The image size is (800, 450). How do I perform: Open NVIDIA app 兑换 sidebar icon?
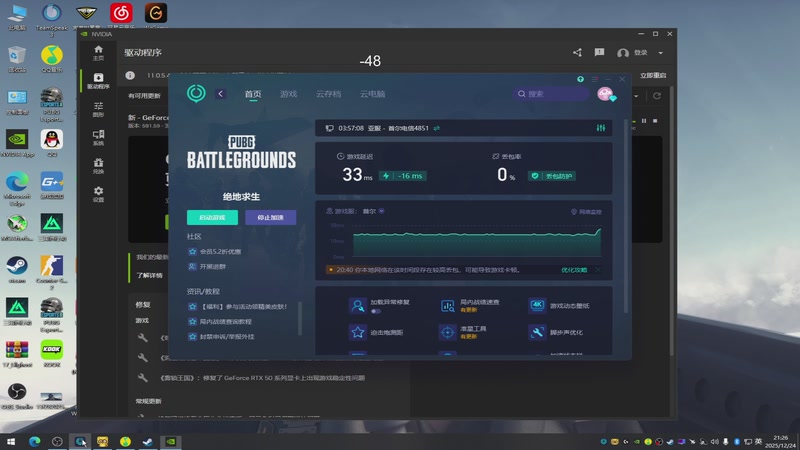tap(98, 166)
